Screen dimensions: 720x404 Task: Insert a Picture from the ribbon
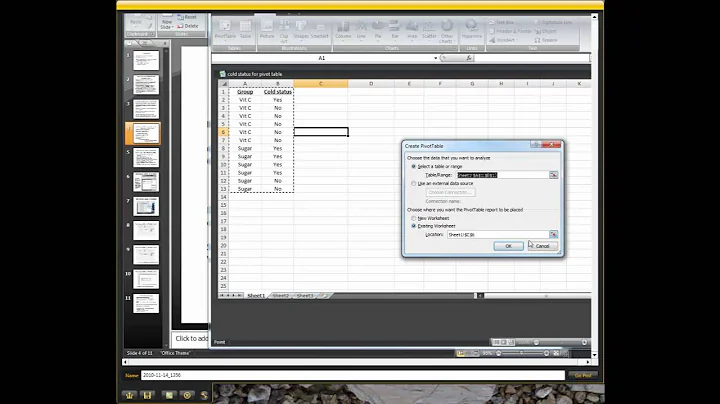pos(267,30)
